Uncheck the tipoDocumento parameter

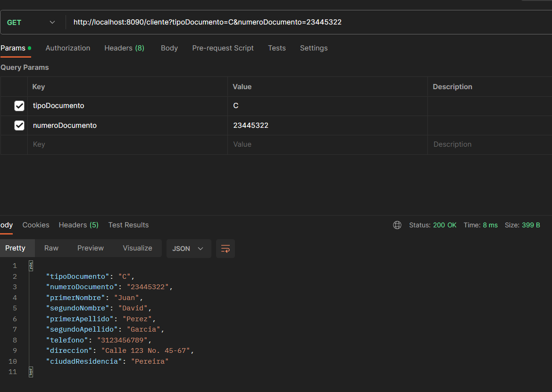(19, 106)
